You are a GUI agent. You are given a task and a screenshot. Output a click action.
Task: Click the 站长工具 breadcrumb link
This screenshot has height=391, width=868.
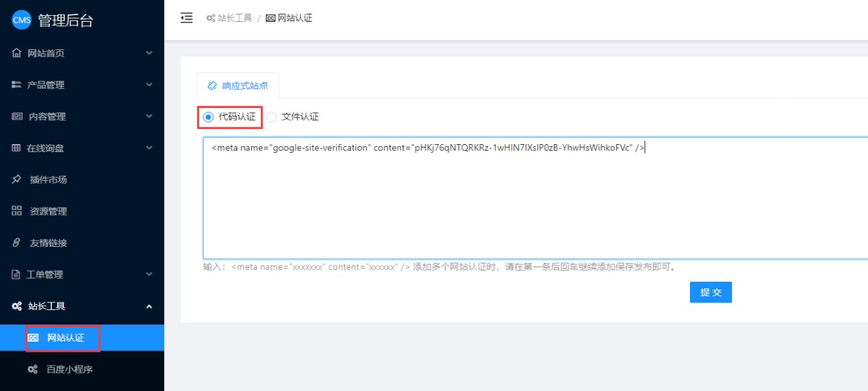coord(234,18)
